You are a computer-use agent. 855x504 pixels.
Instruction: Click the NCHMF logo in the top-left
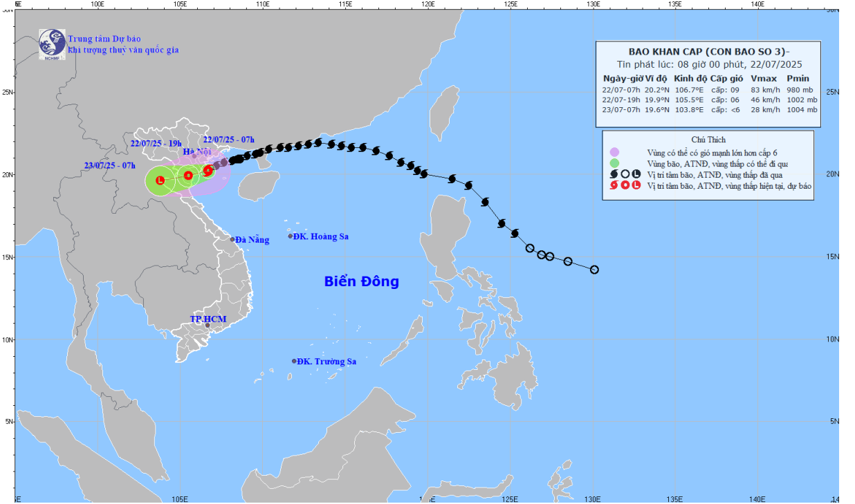52,44
